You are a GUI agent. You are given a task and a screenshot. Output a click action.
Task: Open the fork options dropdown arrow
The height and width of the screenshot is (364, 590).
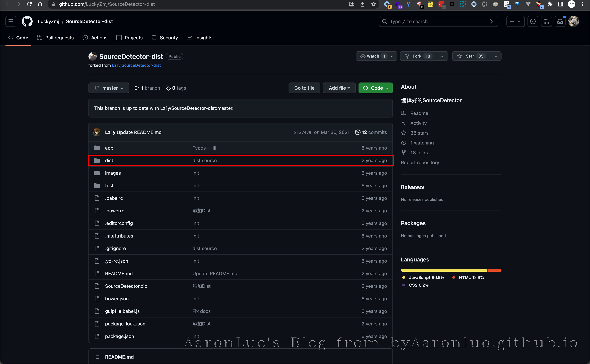(442, 56)
